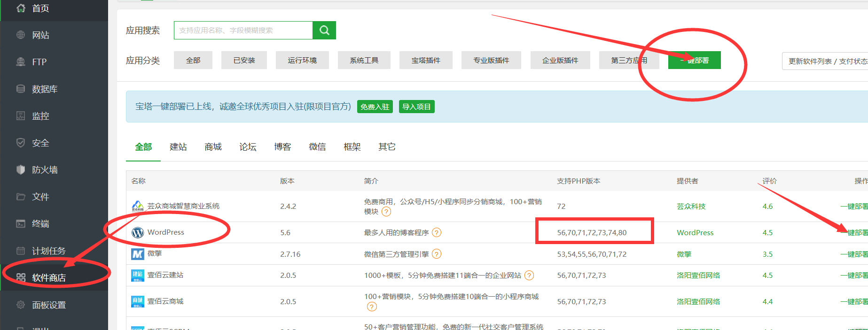
Task: Click 一键部署 in the WordPress row
Action: point(854,232)
